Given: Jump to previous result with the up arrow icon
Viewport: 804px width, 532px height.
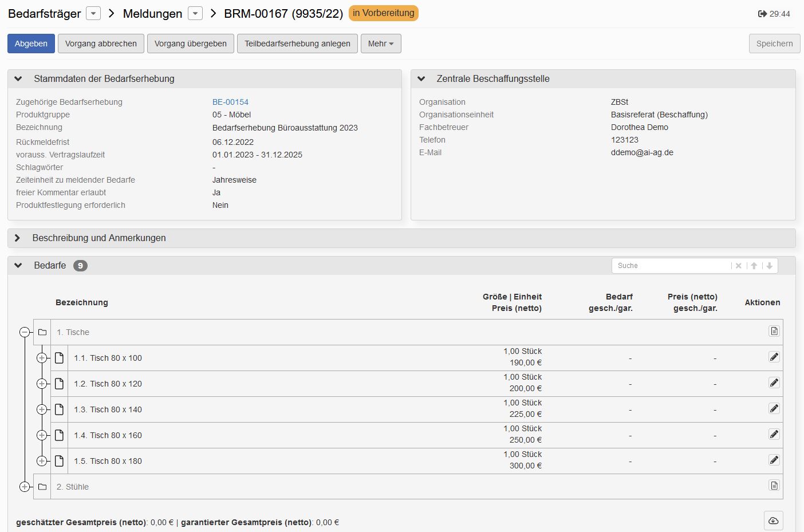Looking at the screenshot, I should pyautogui.click(x=754, y=265).
